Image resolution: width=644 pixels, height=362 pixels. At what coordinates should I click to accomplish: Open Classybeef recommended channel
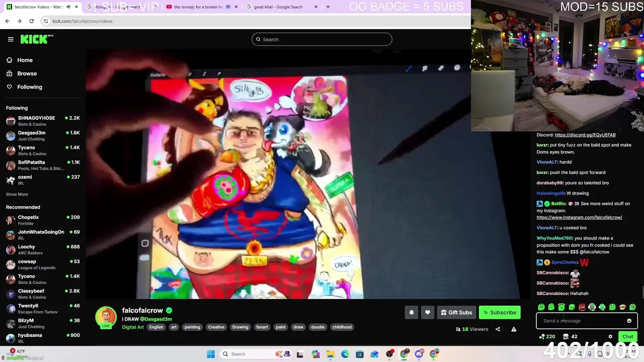[42, 294]
